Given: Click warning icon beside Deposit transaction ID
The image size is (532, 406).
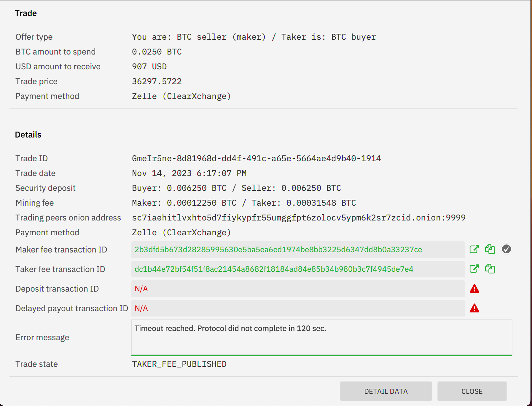Looking at the screenshot, I should [x=475, y=289].
